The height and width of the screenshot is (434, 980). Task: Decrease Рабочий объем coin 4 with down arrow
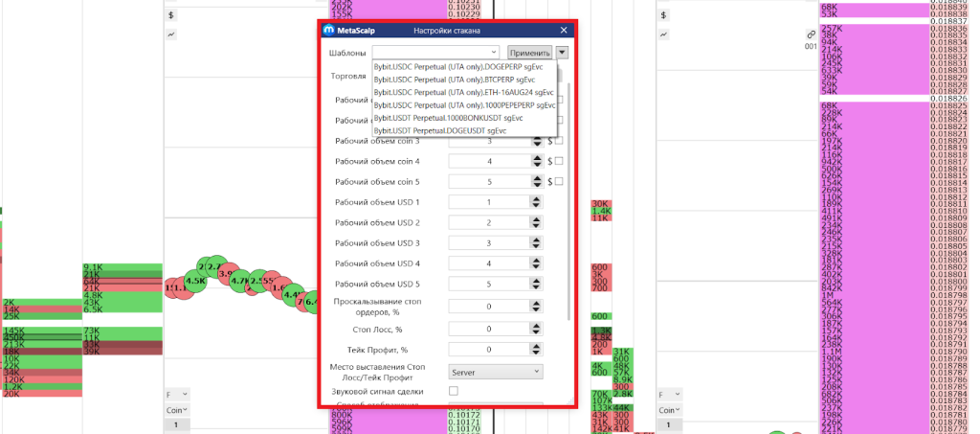tap(537, 165)
